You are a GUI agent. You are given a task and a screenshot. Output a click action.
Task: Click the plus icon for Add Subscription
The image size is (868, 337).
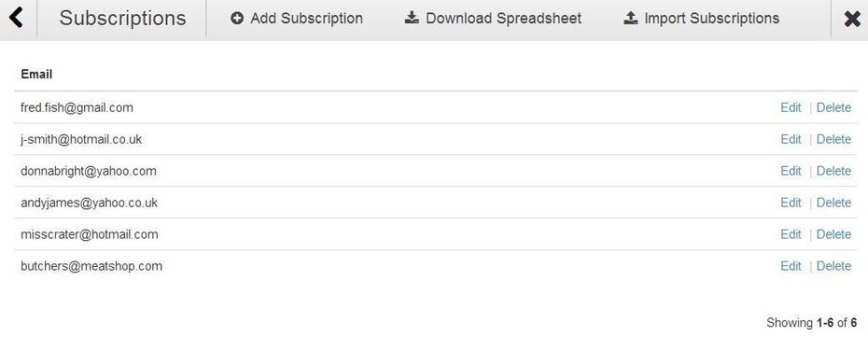click(x=237, y=19)
